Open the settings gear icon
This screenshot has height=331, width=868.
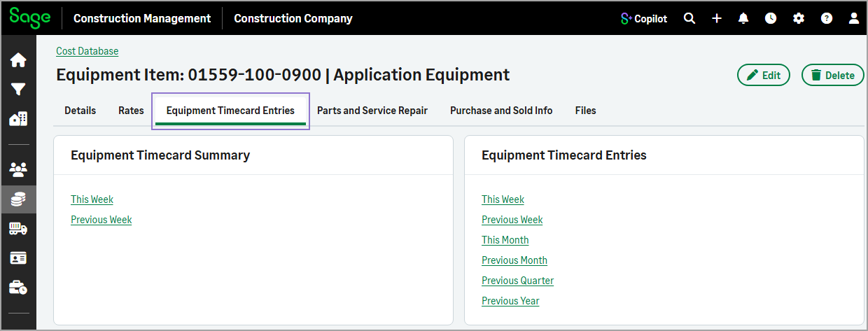(x=799, y=19)
